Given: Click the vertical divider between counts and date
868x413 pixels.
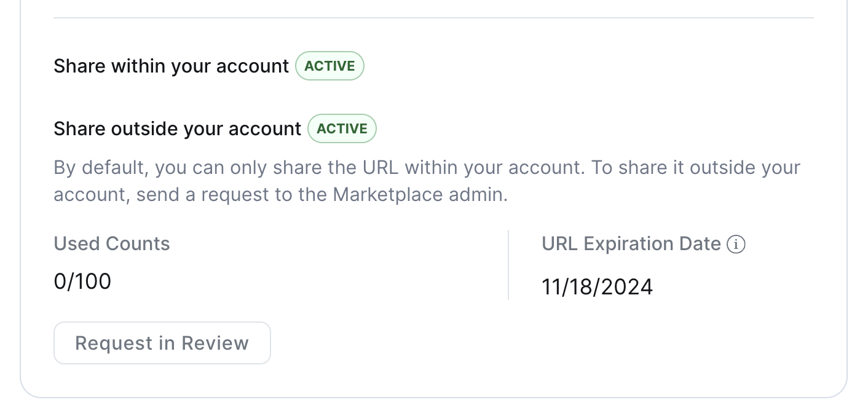Looking at the screenshot, I should pos(508,265).
